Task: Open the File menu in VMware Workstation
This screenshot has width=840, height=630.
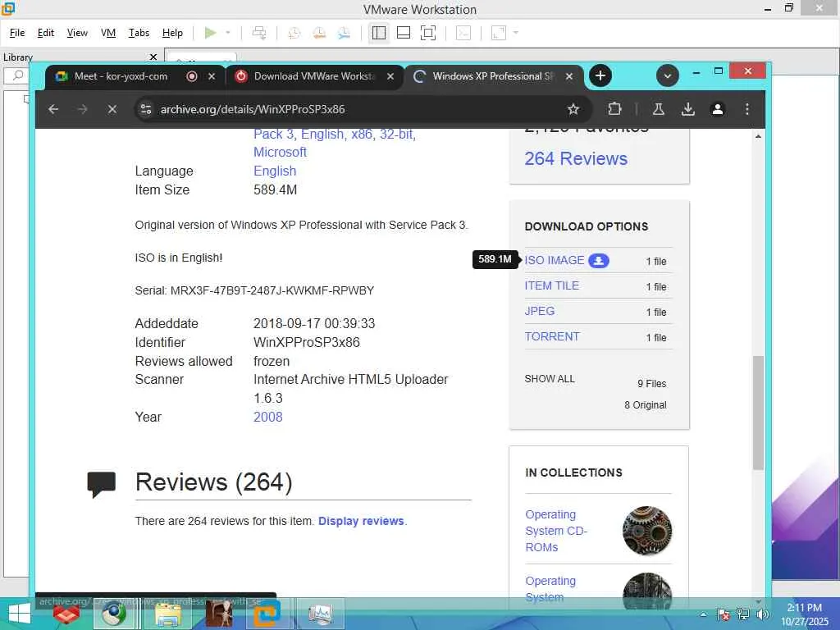Action: click(17, 33)
